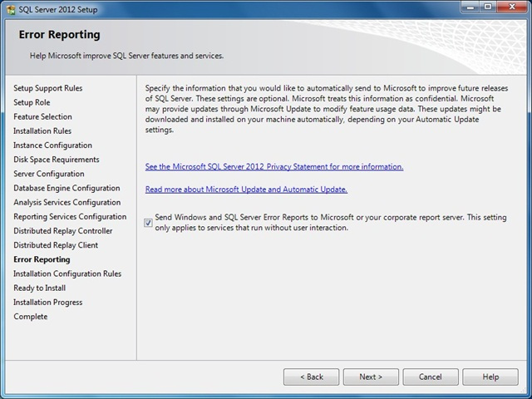532x399 pixels.
Task: Maximize the SQL Server 2012 Setup window
Action: 488,7
